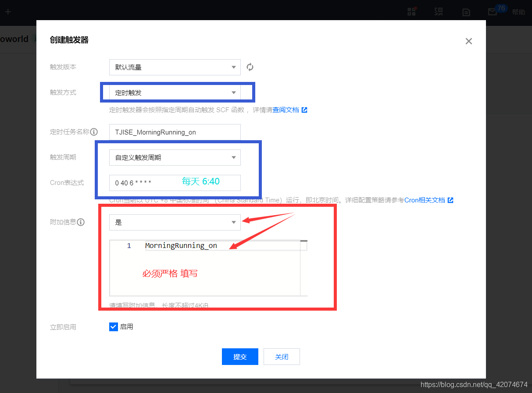Open the 附加信息 dropdown showing 是
The width and height of the screenshot is (532, 393).
[x=175, y=222]
